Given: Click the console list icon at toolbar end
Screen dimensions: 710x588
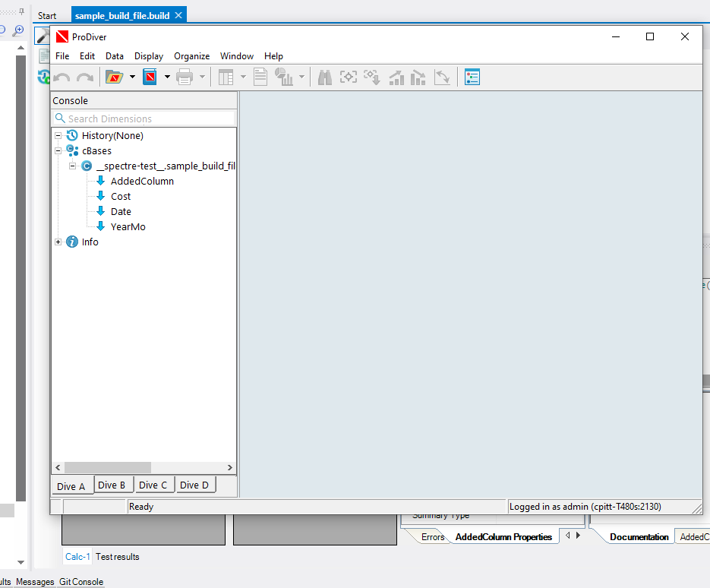Looking at the screenshot, I should [472, 77].
